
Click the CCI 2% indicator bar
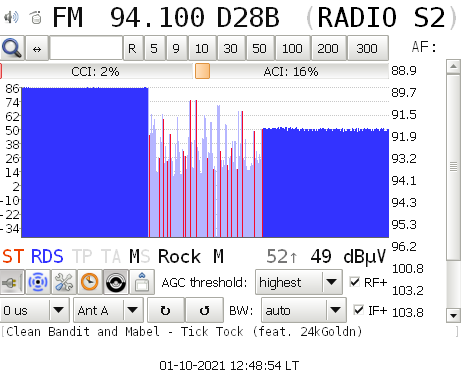[x=96, y=71]
